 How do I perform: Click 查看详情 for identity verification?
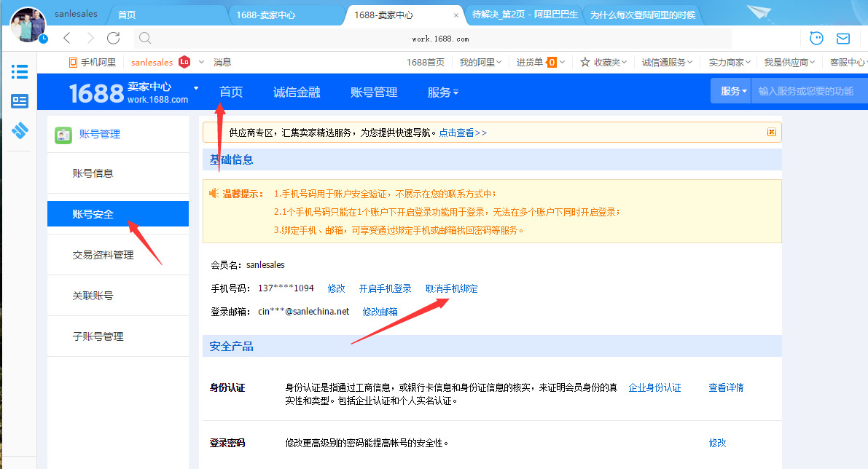pos(726,387)
